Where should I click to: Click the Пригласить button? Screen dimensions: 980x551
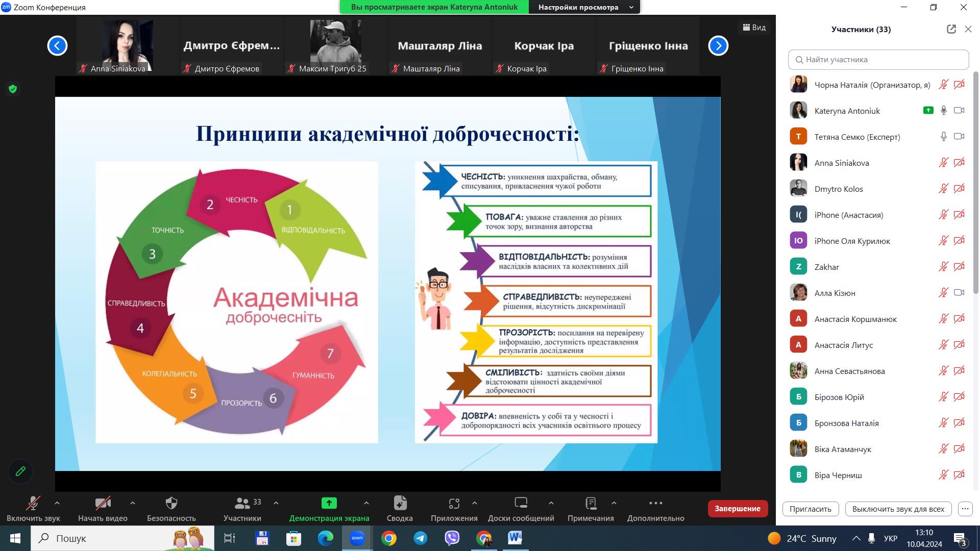point(810,509)
